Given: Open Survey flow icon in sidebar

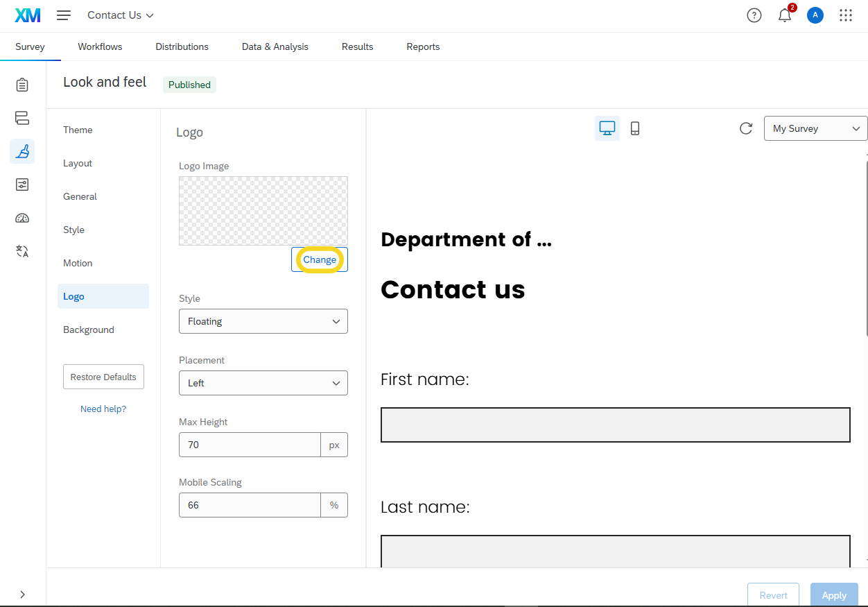Looking at the screenshot, I should point(22,118).
